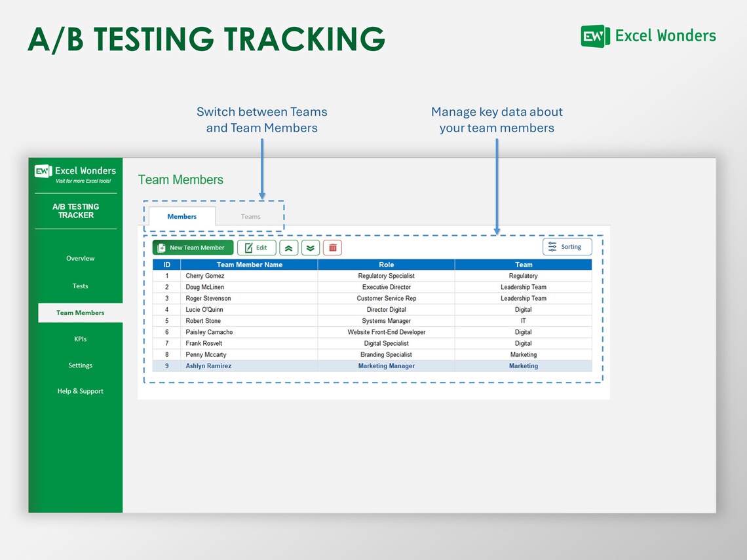Click the move-down double chevron icon
747x560 pixels.
click(310, 248)
